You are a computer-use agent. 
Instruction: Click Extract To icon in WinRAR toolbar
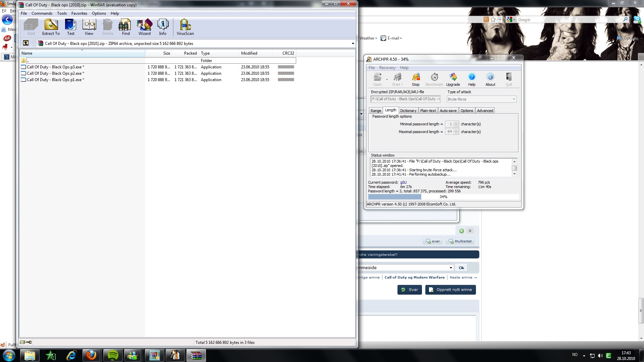pyautogui.click(x=51, y=27)
